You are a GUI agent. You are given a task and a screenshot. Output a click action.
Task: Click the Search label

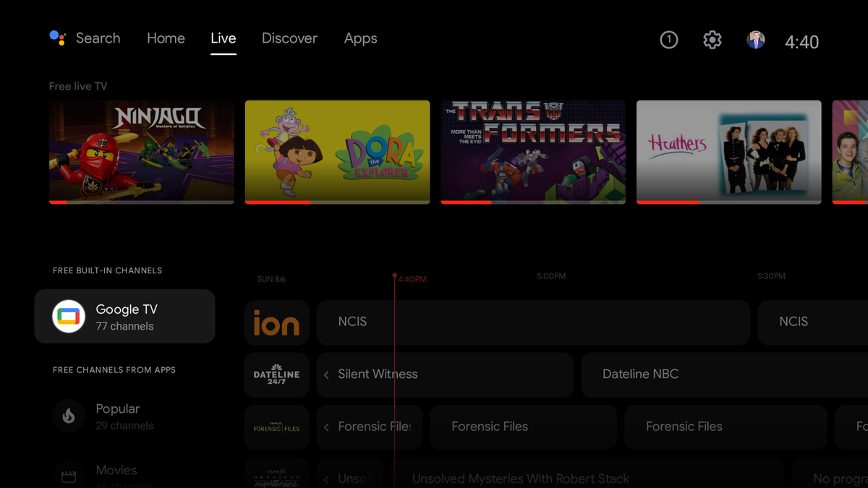[98, 38]
